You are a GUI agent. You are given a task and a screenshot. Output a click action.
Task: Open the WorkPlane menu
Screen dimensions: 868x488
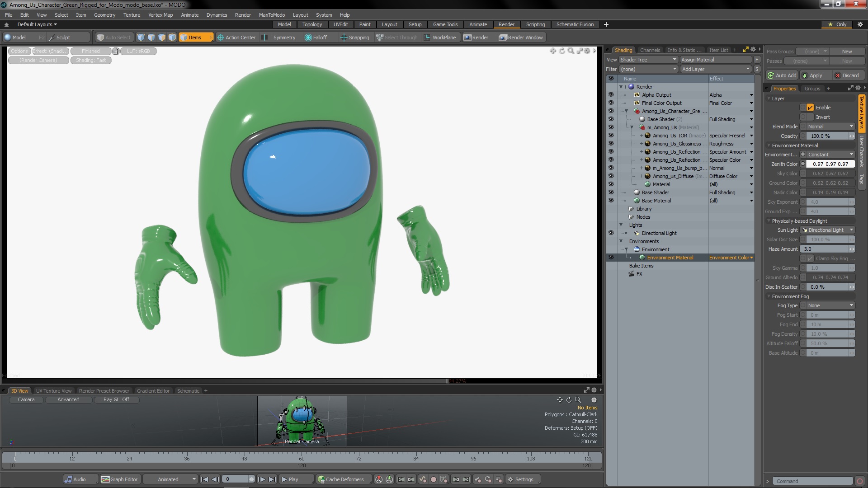point(440,38)
